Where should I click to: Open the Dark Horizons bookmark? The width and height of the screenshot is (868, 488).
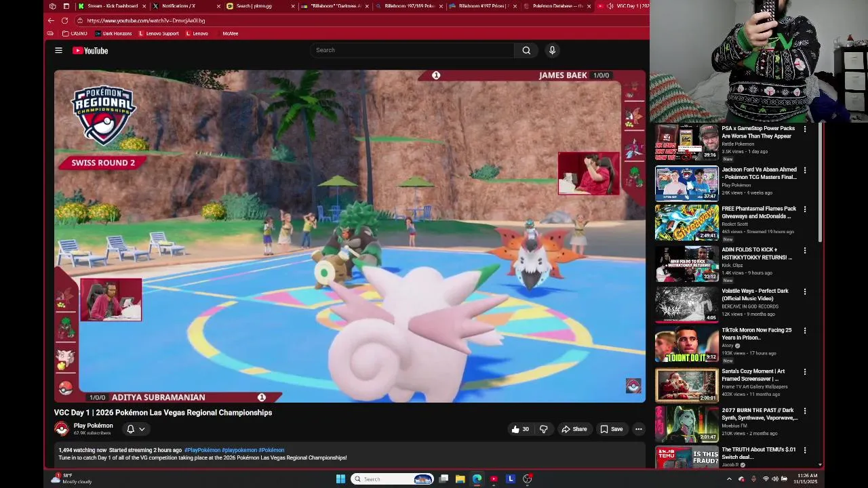(x=113, y=33)
